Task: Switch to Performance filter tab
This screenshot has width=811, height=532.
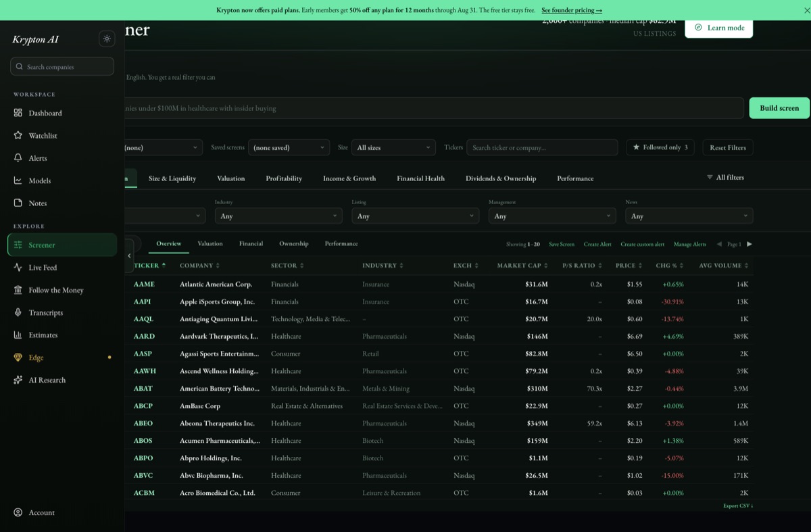Action: pos(575,178)
